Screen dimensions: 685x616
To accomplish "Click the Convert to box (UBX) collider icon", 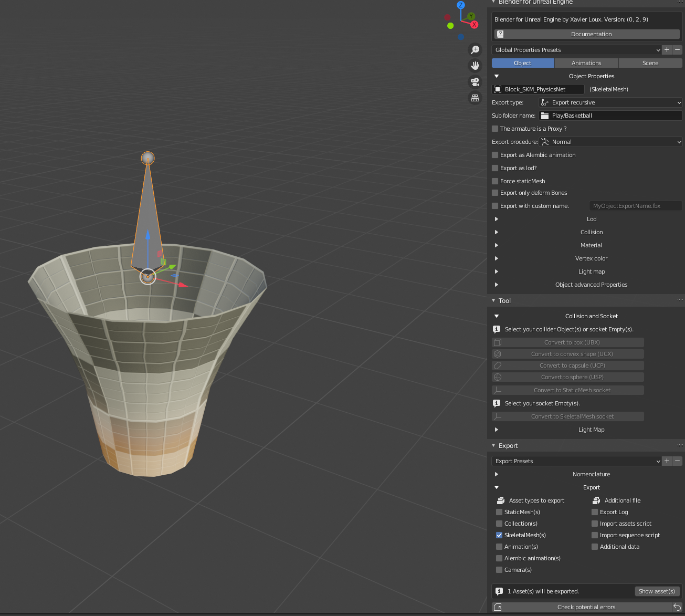I will pos(498,342).
